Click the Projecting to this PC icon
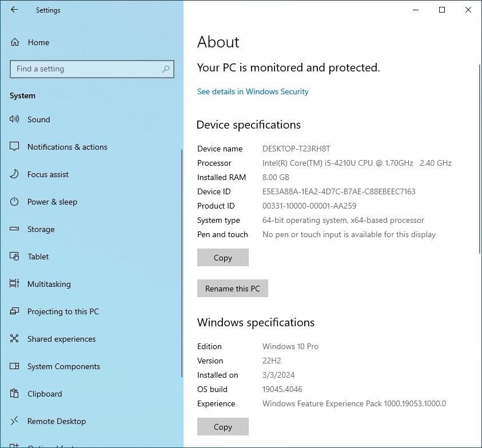This screenshot has height=448, width=482. click(14, 311)
